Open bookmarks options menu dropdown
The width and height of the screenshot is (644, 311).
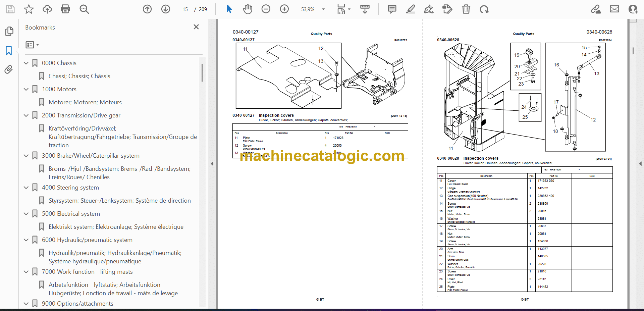32,45
